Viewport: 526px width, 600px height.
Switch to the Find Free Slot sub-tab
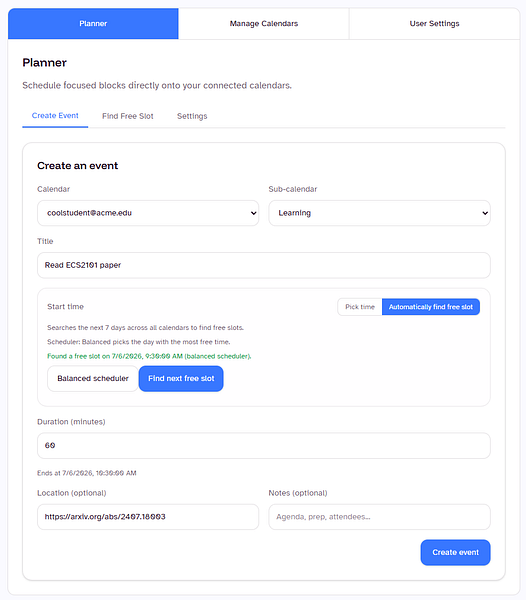pos(128,116)
